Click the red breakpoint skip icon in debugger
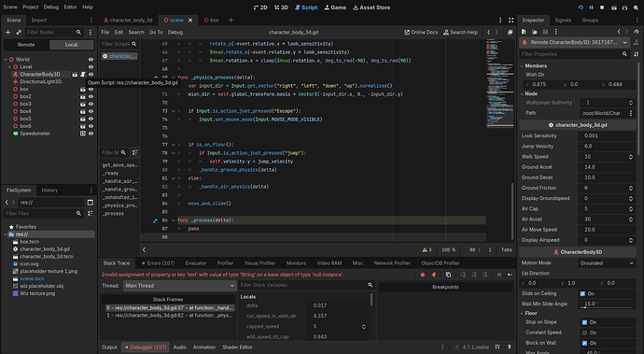The height and width of the screenshot is (354, 644). point(422,275)
